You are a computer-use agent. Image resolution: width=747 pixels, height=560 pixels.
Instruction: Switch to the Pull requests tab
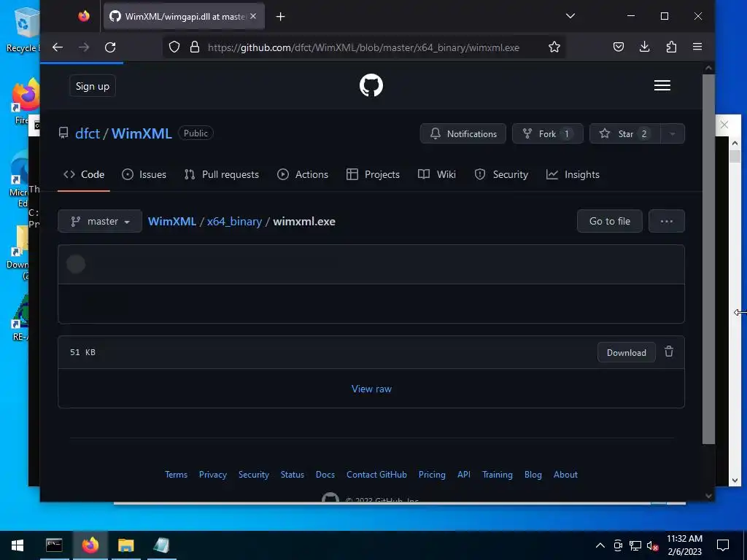tap(222, 175)
